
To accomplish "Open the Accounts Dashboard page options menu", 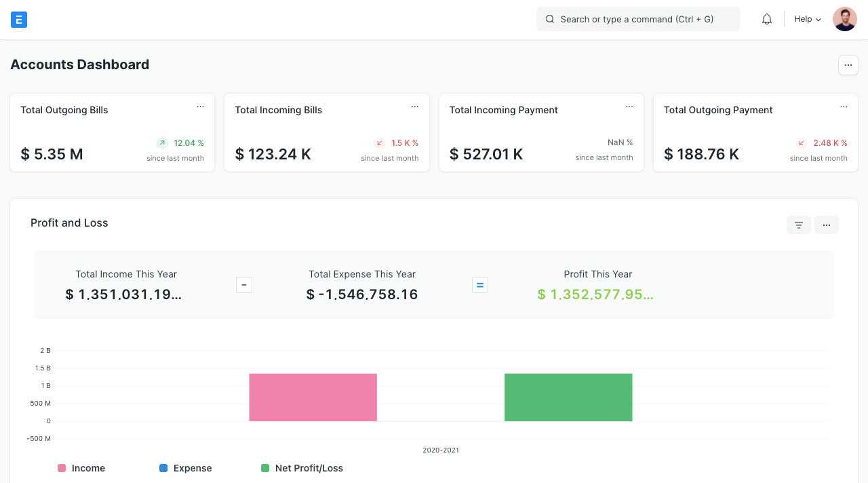I will coord(848,65).
